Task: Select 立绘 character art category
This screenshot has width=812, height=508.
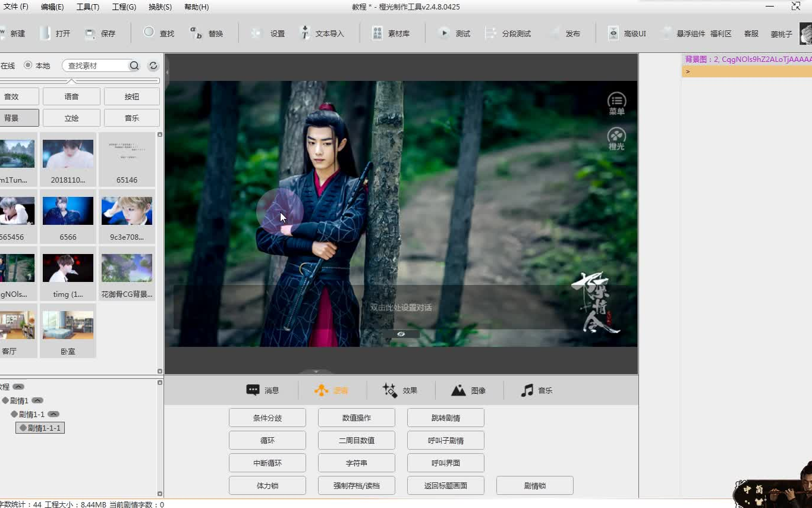Action: click(x=71, y=118)
